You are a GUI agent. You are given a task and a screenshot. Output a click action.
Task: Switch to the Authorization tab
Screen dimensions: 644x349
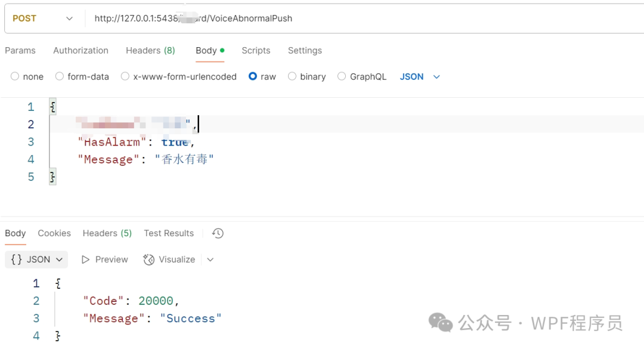point(80,51)
